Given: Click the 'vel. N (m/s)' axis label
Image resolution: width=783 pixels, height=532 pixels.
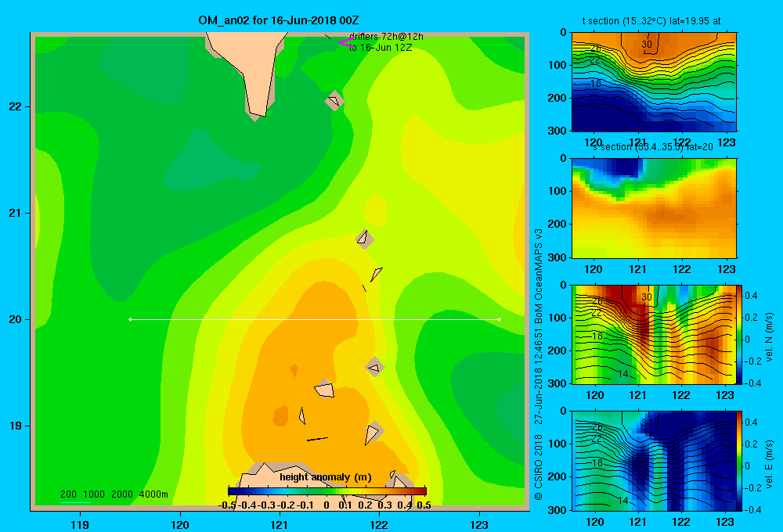Looking at the screenshot, I should (770, 337).
